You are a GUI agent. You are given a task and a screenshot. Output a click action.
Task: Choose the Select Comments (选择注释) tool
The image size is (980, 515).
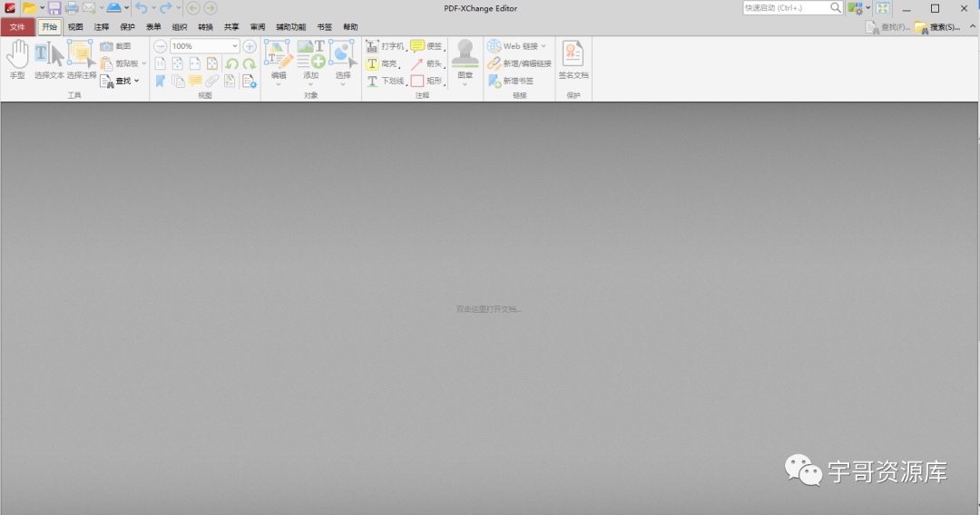[x=82, y=59]
